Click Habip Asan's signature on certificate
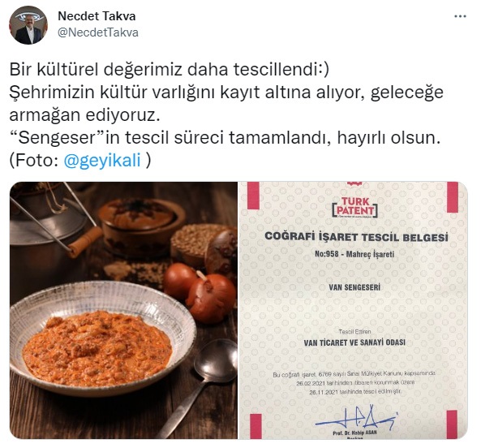Viewport: 481px width, 448px height. click(356, 416)
